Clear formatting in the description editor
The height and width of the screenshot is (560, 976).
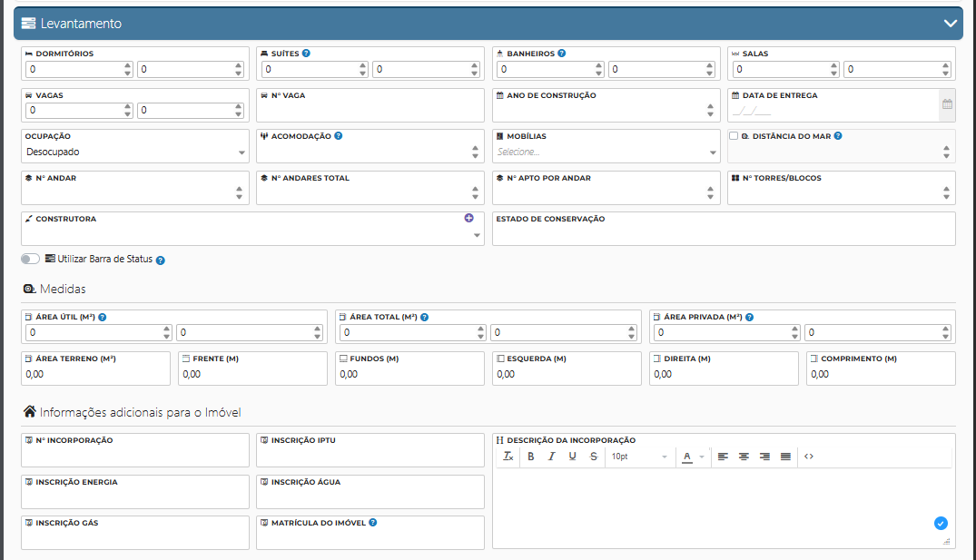509,457
